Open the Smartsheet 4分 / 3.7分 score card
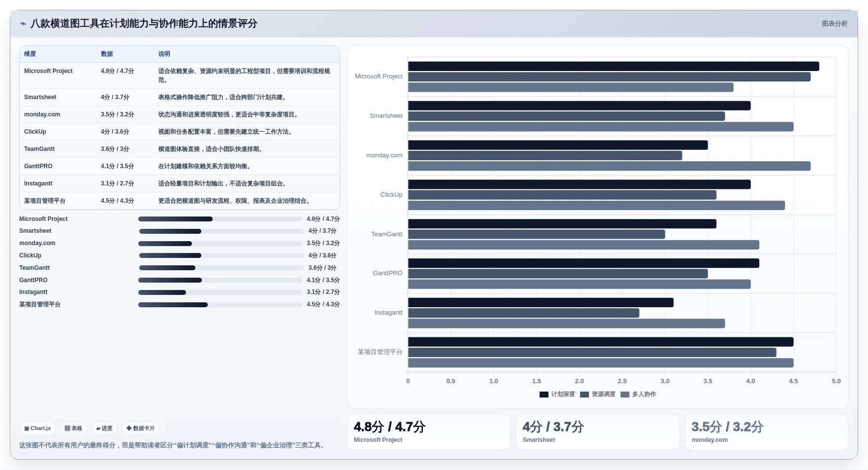 point(598,432)
